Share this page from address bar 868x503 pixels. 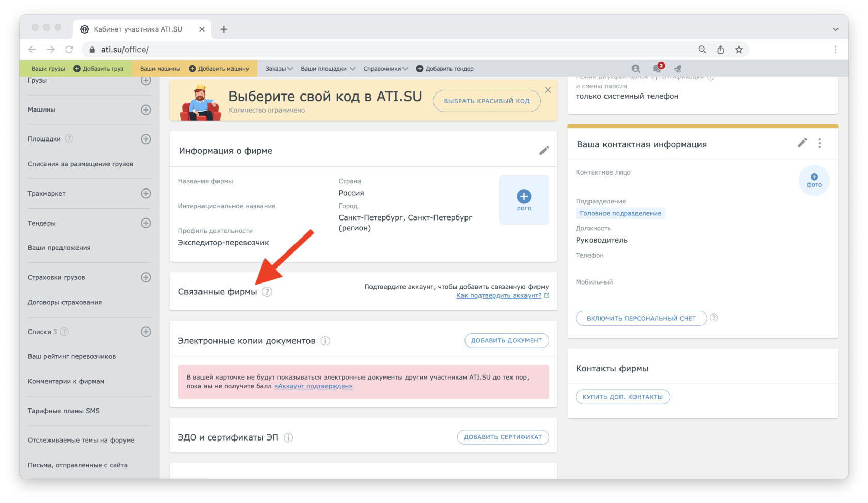(x=720, y=50)
